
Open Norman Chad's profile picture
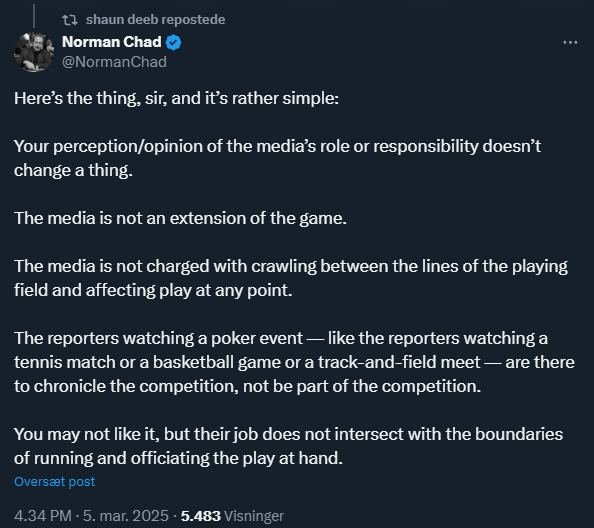(34, 52)
